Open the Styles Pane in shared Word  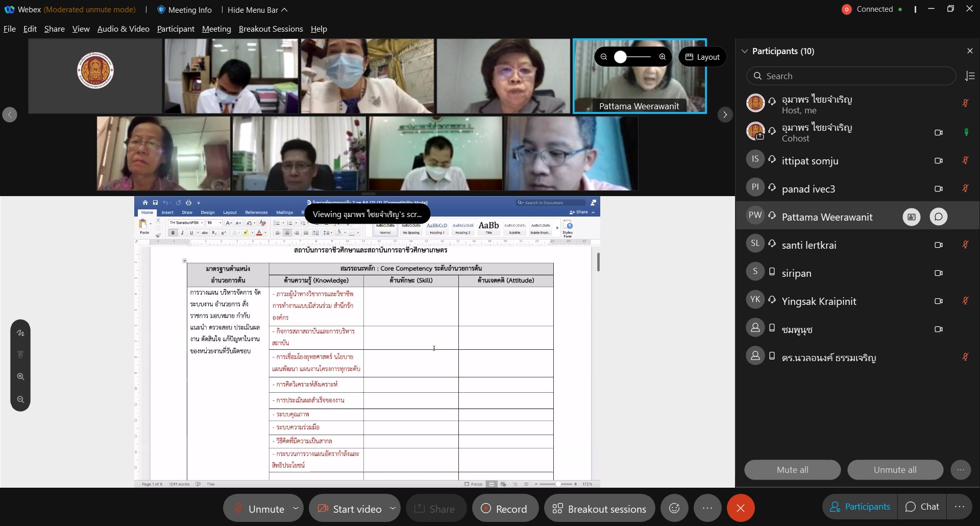coord(568,229)
